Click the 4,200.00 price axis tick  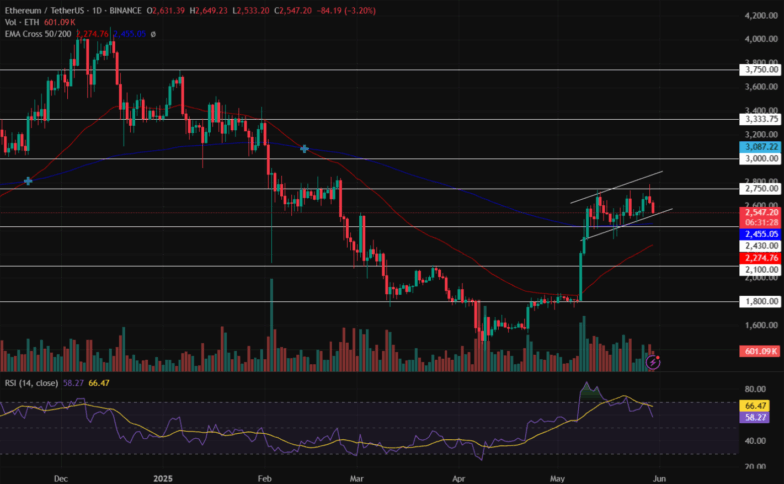[761, 16]
